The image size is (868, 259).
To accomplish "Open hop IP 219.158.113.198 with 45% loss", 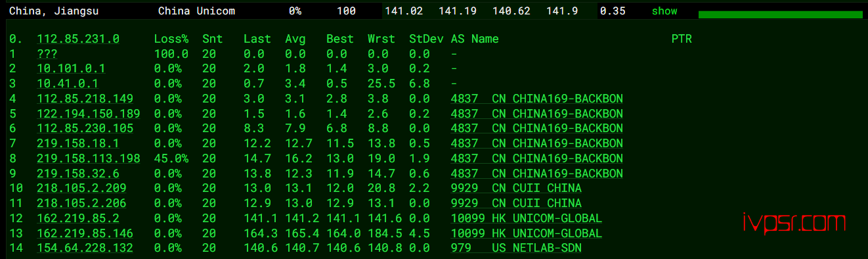I will 89,159.
